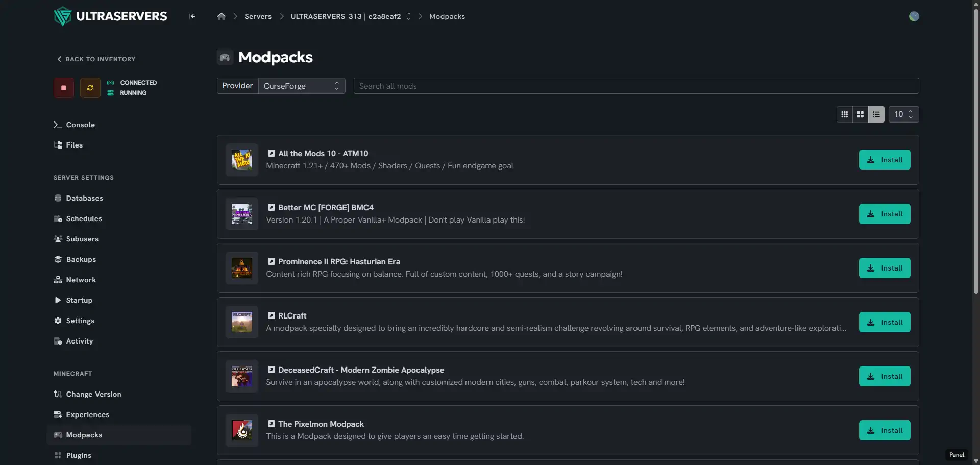Image resolution: width=980 pixels, height=465 pixels.
Task: Install the RLCraft modpack
Action: 885,322
